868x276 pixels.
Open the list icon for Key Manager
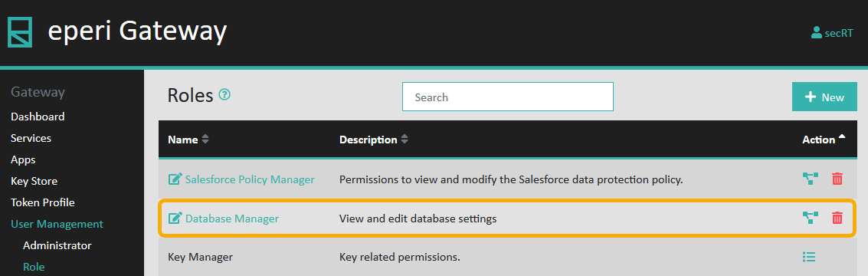809,257
